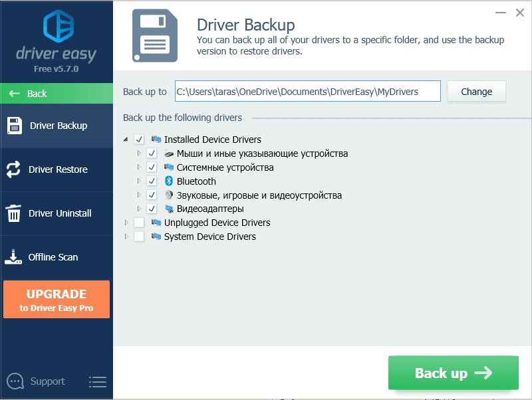Viewport: 532px width, 400px height.
Task: Click the Driver Uninstall trash icon
Action: pos(13,213)
